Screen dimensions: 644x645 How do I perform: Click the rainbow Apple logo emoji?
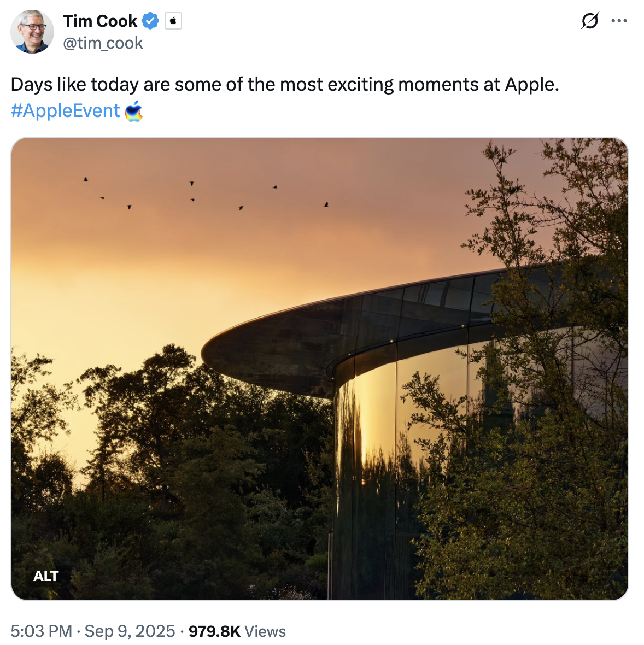tap(133, 112)
